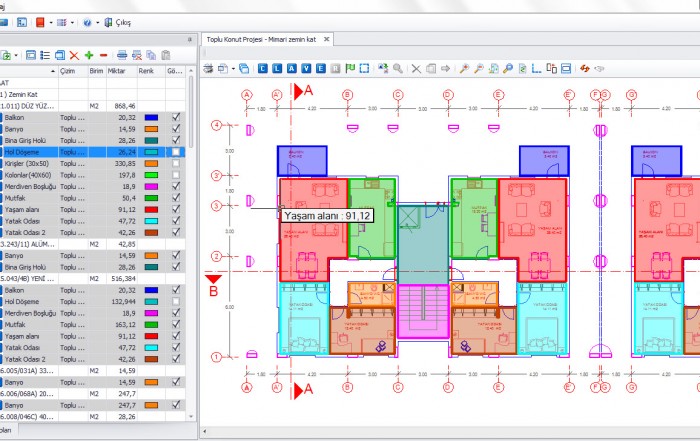
Task: Click the printer icon in drawing toolbar
Action: click(x=209, y=69)
